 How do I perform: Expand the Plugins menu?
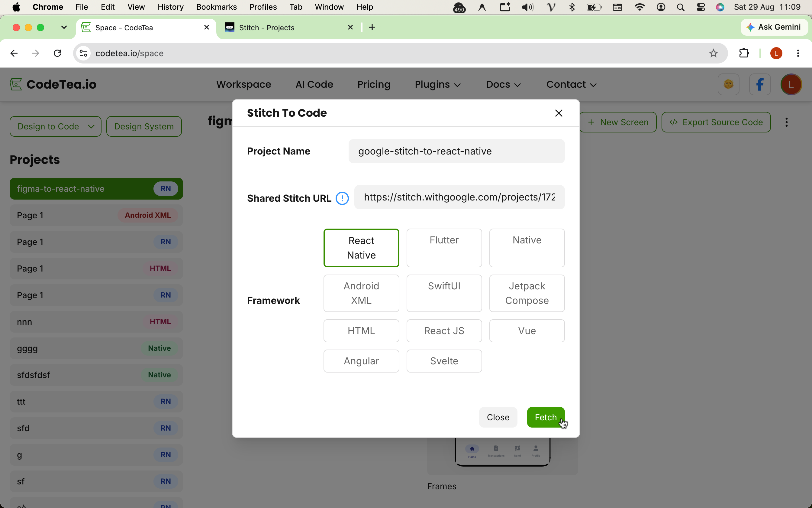tap(437, 84)
